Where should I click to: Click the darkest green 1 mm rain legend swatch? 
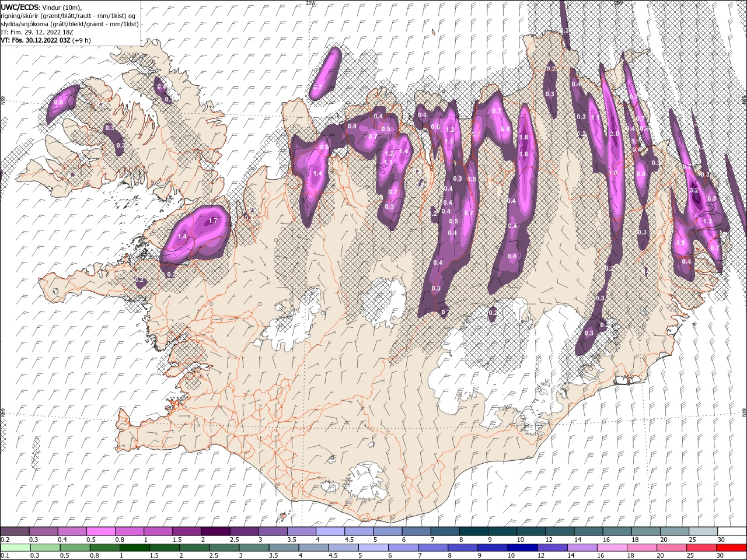[x=134, y=548]
